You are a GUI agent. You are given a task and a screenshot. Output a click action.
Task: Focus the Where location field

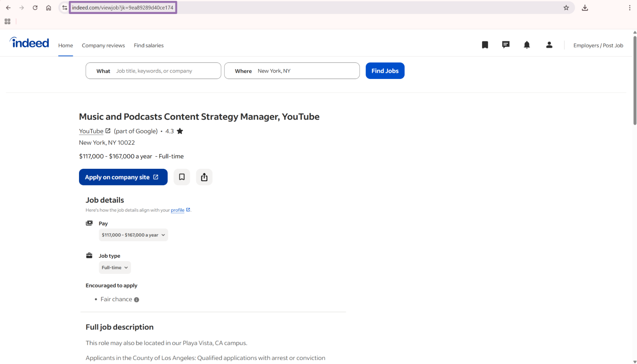coord(292,71)
